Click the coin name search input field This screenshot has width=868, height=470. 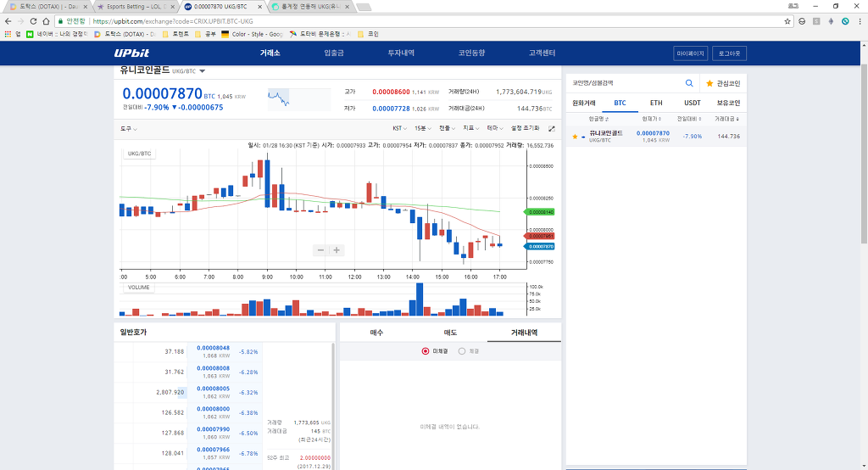click(626, 83)
